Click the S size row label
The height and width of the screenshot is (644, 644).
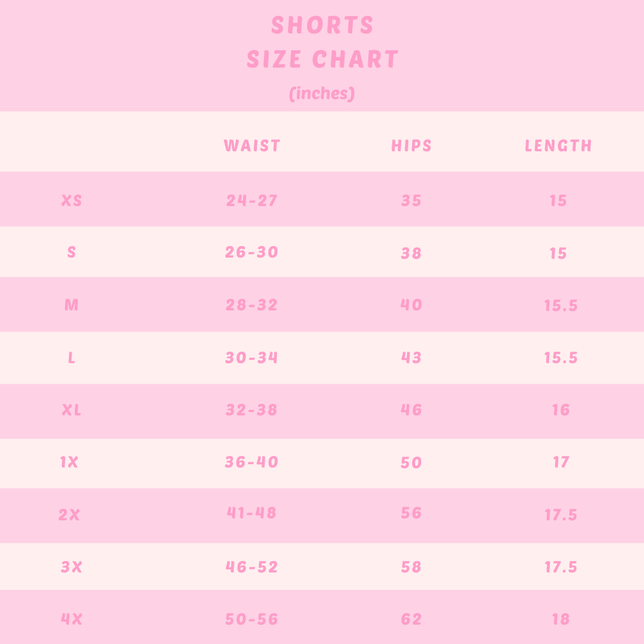[x=71, y=252]
